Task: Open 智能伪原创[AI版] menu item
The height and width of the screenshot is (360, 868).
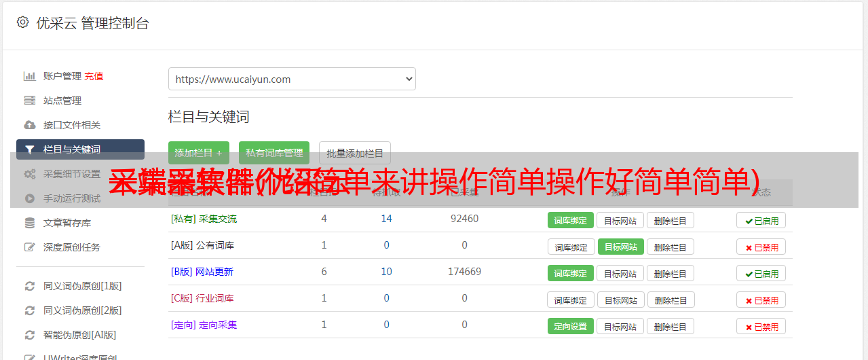Action: 80,335
